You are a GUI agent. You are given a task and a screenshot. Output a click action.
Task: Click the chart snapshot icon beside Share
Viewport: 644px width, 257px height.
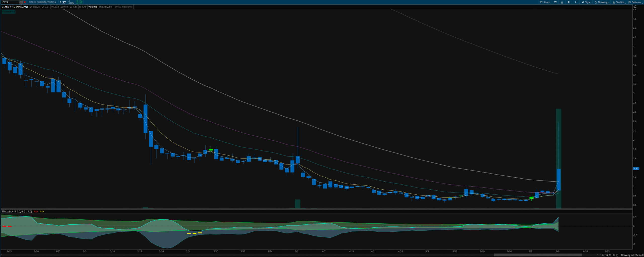click(555, 2)
